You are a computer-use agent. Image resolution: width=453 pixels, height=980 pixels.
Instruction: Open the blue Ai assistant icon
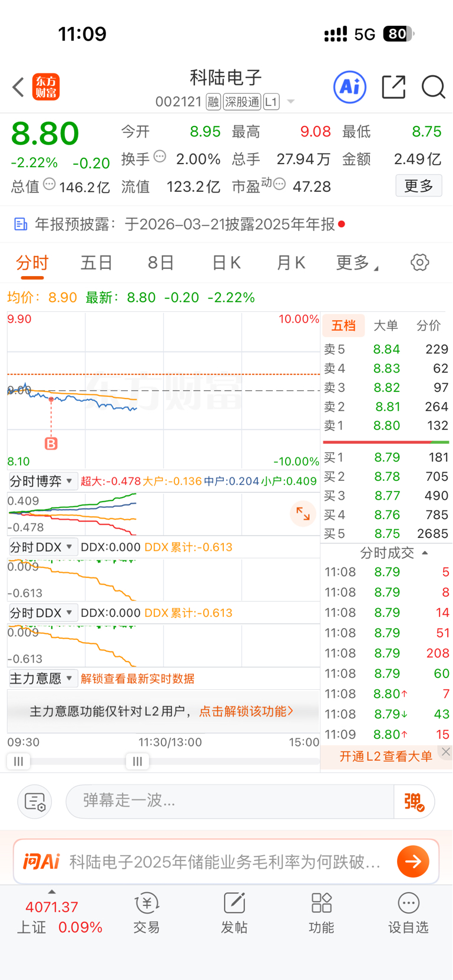click(350, 87)
